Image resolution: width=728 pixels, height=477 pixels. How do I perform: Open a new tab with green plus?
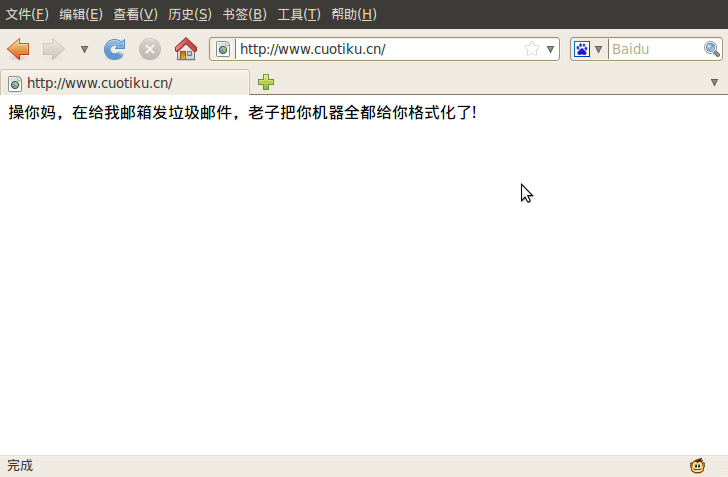(x=266, y=82)
